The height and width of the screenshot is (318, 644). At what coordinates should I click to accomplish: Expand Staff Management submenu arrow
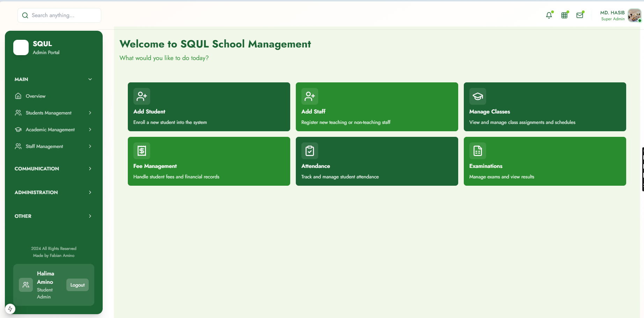[90, 146]
